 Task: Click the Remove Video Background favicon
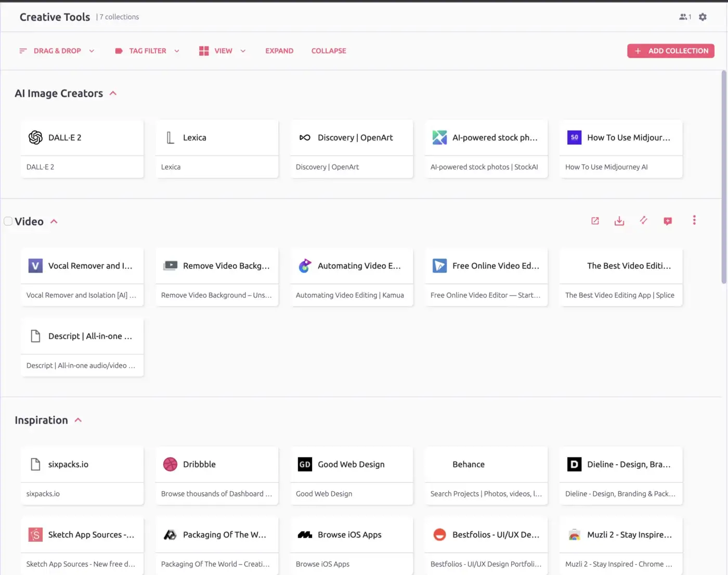click(170, 265)
